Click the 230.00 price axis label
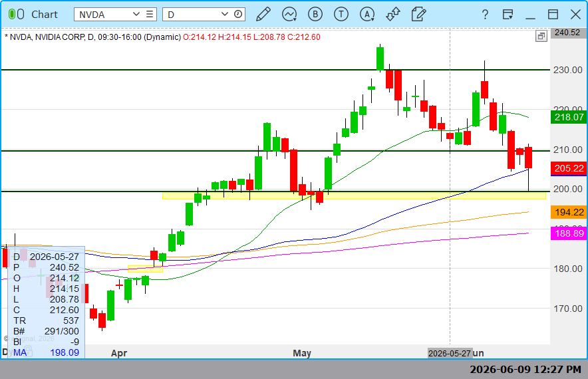The height and width of the screenshot is (379, 588). click(568, 70)
